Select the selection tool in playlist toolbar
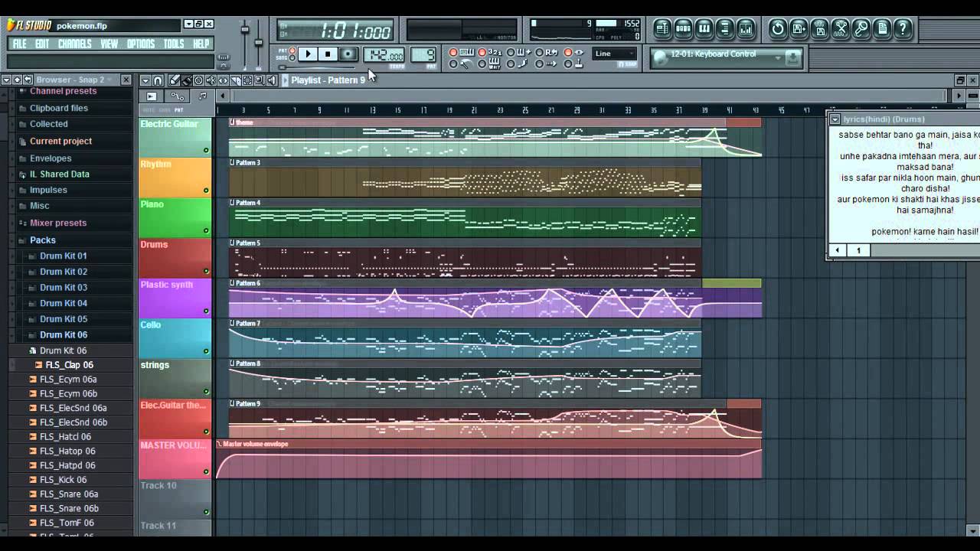Image resolution: width=980 pixels, height=551 pixels. (x=247, y=80)
